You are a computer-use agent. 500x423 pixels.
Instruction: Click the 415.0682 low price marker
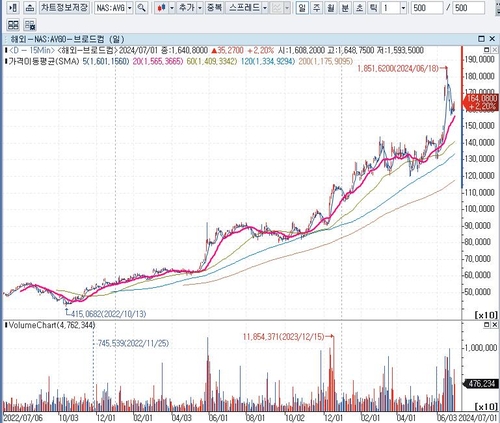click(x=109, y=314)
